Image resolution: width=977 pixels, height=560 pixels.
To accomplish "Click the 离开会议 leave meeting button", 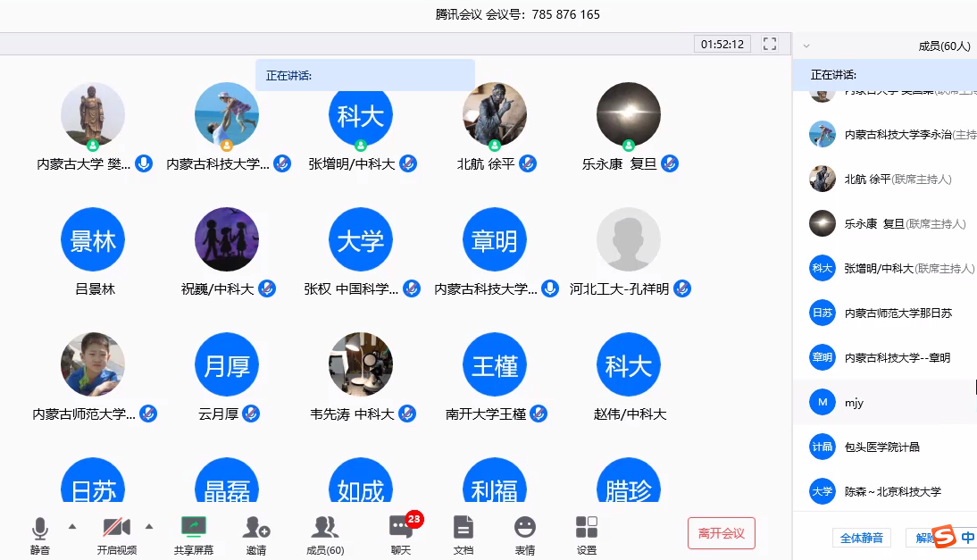I will (x=722, y=533).
